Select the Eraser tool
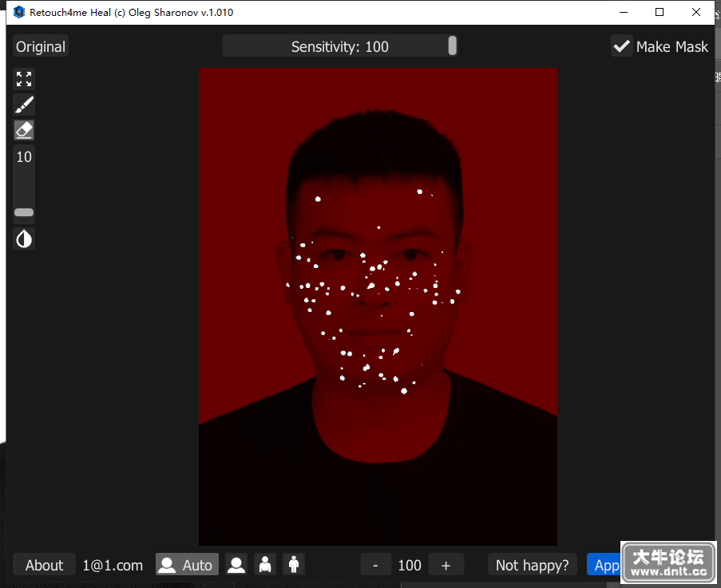721x588 pixels. [x=24, y=131]
